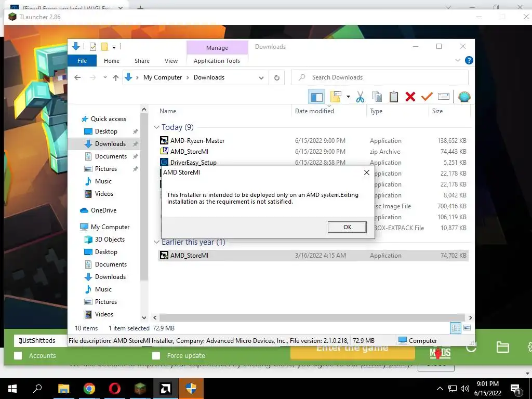Image resolution: width=532 pixels, height=399 pixels.
Task: Open the Share ribbon tab
Action: (x=142, y=61)
